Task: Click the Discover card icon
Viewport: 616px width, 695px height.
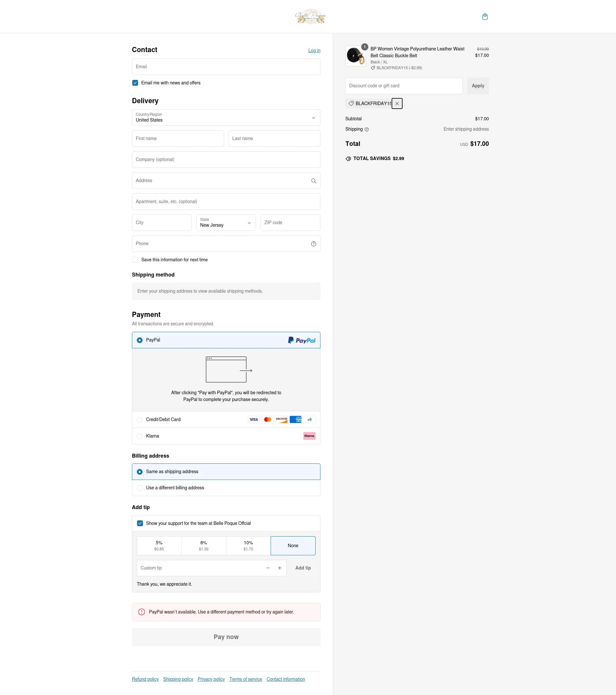Action: tap(281, 419)
